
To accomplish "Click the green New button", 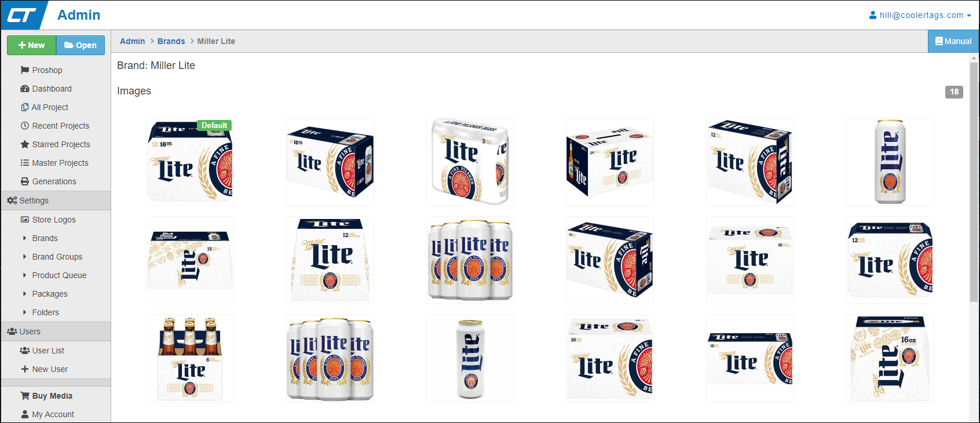I will pyautogui.click(x=31, y=45).
